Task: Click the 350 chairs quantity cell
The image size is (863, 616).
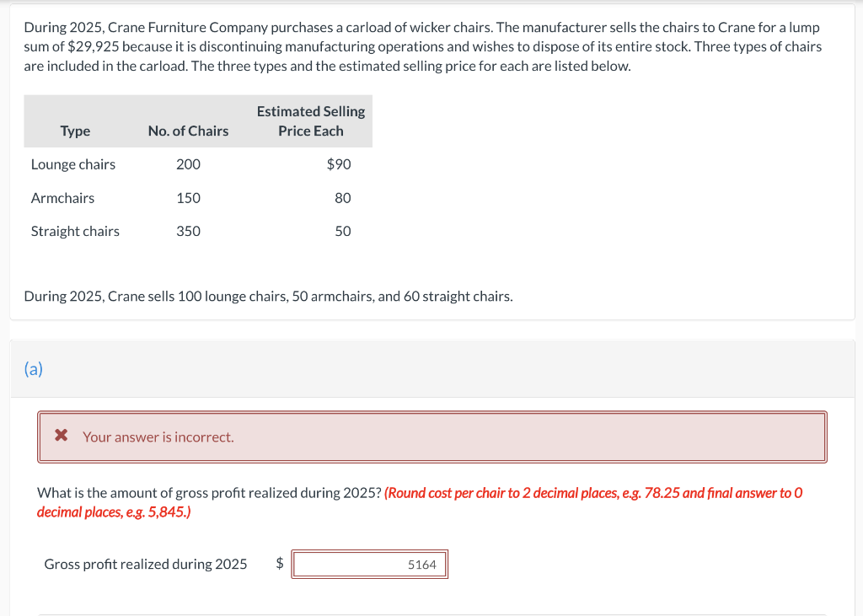Action: pyautogui.click(x=189, y=231)
